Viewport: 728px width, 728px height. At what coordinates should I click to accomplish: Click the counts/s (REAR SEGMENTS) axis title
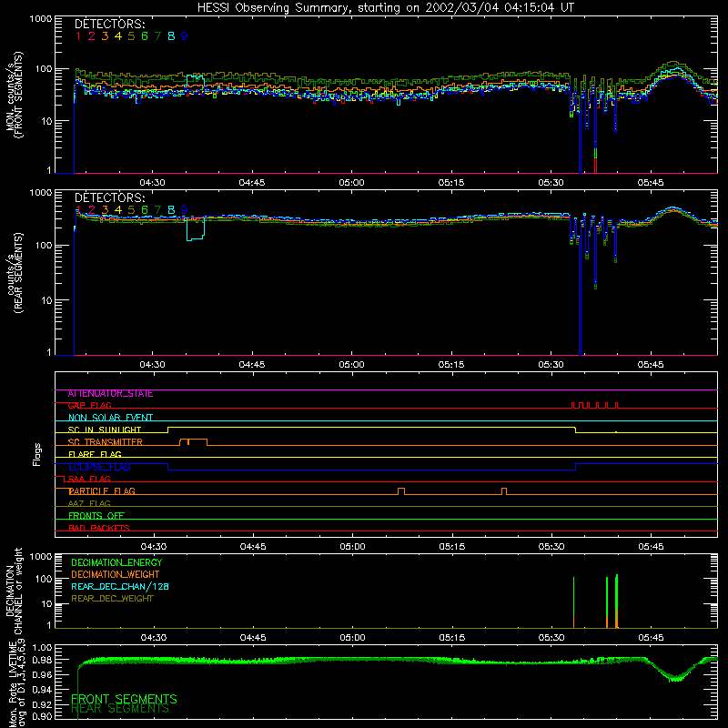click(14, 273)
